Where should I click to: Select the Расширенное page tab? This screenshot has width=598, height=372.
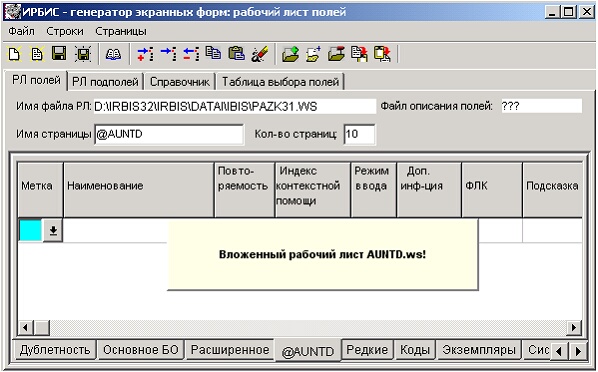click(x=230, y=350)
